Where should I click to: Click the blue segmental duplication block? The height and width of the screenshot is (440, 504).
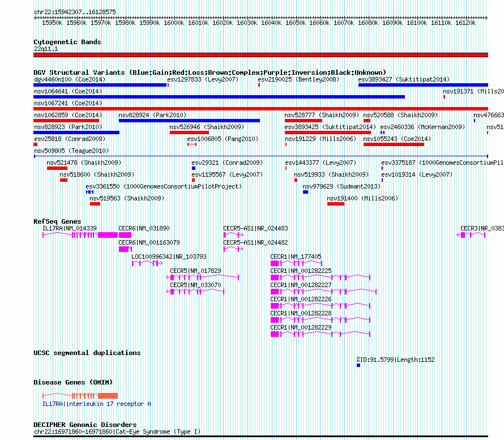pyautogui.click(x=358, y=365)
